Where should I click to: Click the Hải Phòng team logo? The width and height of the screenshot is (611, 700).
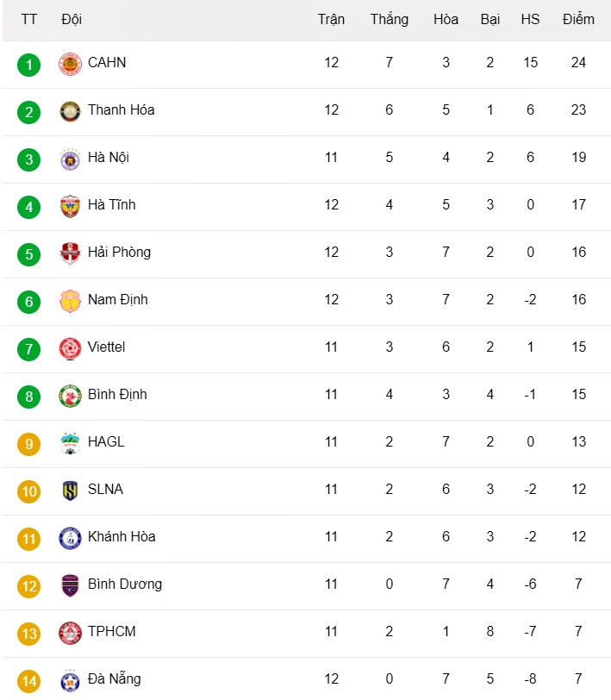tap(70, 253)
